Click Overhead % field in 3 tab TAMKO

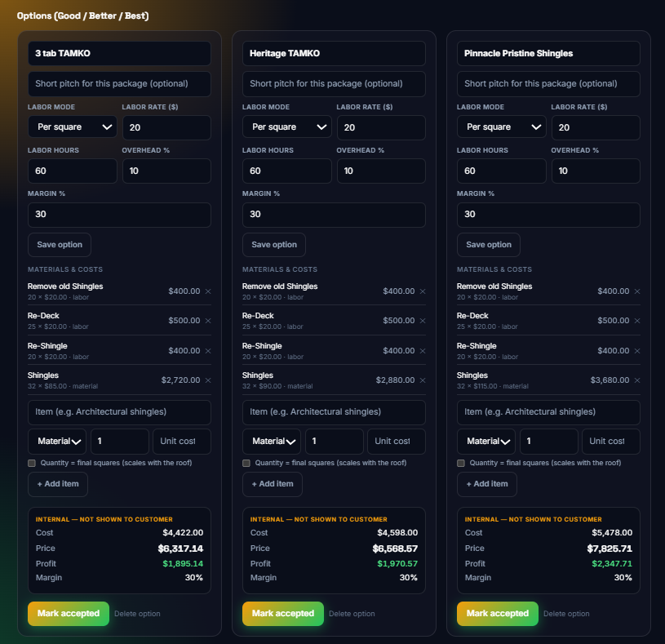pos(166,171)
